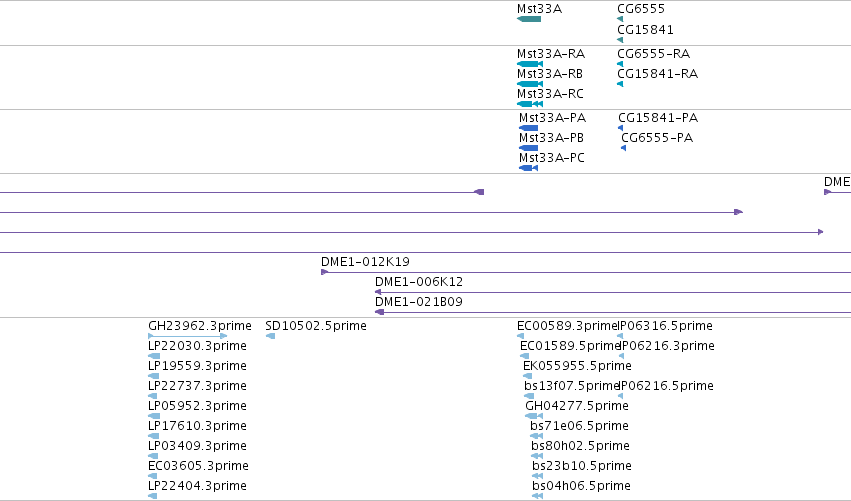Viewport: 851px width, 501px height.
Task: Select the EC03605.3prime EST glyph
Action: pyautogui.click(x=153, y=476)
